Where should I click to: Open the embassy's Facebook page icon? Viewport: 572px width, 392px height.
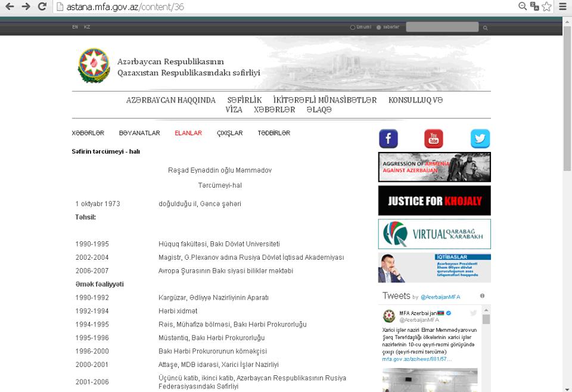pyautogui.click(x=388, y=139)
